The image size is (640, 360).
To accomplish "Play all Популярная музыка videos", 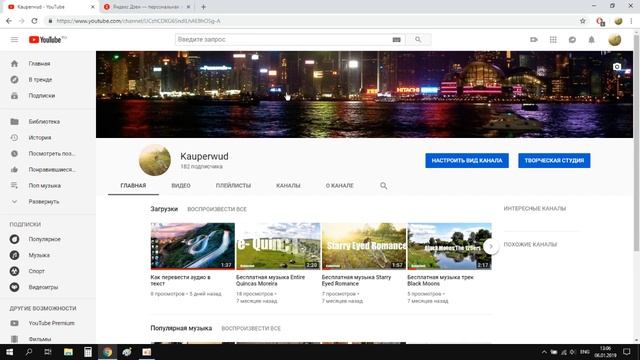I will pyautogui.click(x=251, y=328).
